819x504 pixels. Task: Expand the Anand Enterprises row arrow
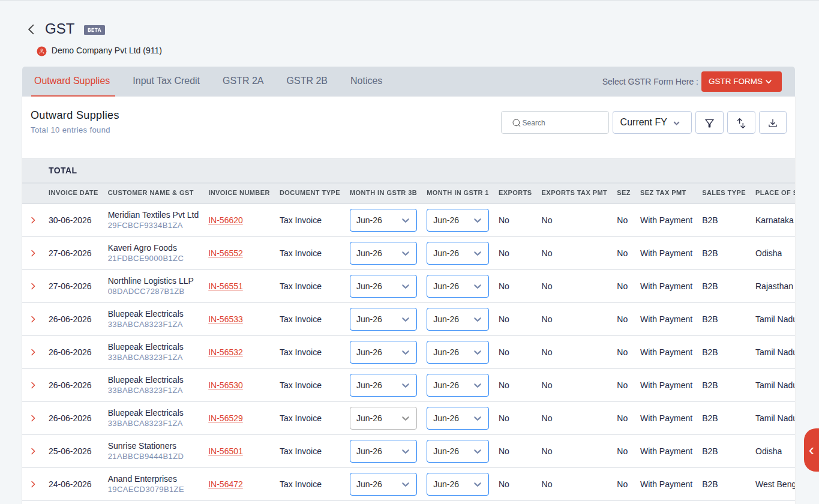34,484
